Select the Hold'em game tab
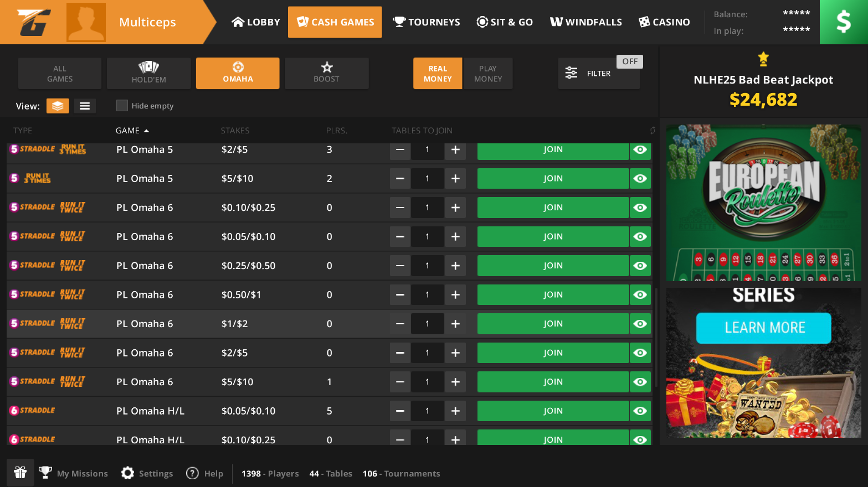The image size is (868, 487). [148, 73]
